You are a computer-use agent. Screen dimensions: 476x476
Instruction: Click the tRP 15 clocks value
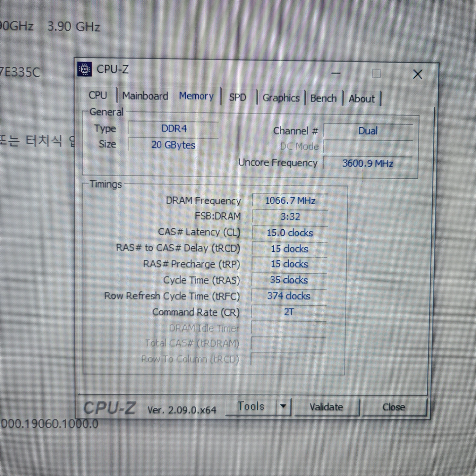289,264
